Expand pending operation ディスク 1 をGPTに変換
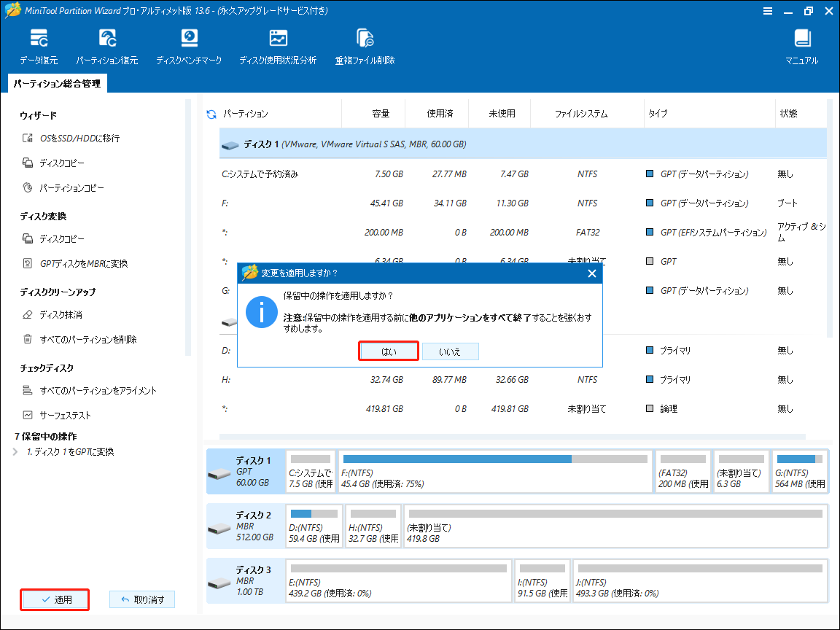 15,451
